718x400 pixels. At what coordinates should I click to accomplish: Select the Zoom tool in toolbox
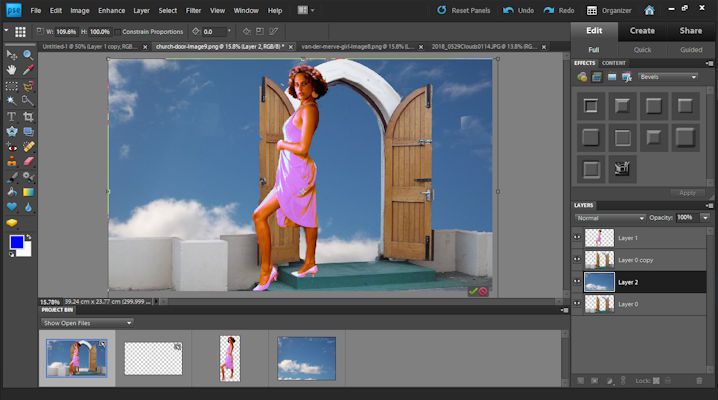click(28, 54)
